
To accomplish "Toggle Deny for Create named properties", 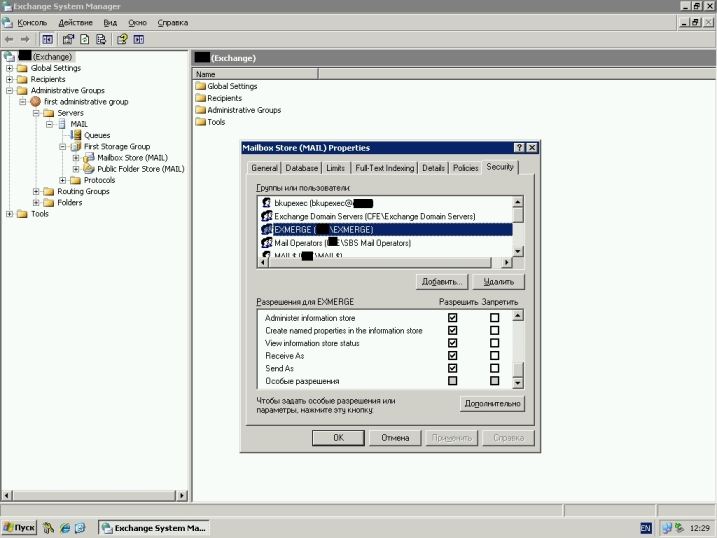I will [494, 330].
